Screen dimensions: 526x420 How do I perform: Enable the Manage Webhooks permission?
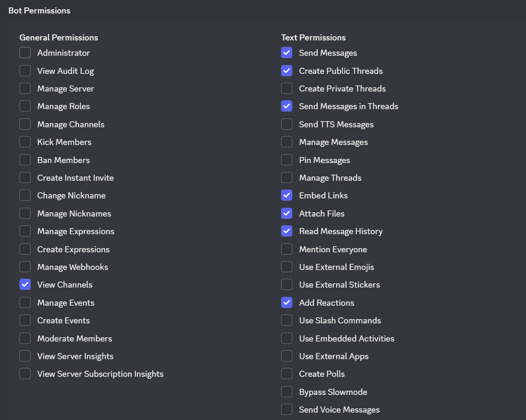25,267
